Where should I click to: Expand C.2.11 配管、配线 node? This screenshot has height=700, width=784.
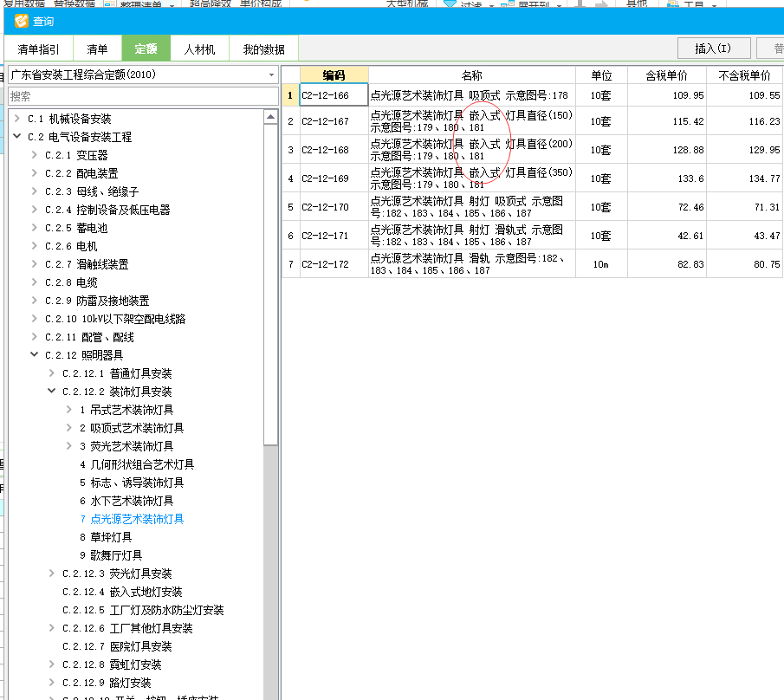(35, 336)
